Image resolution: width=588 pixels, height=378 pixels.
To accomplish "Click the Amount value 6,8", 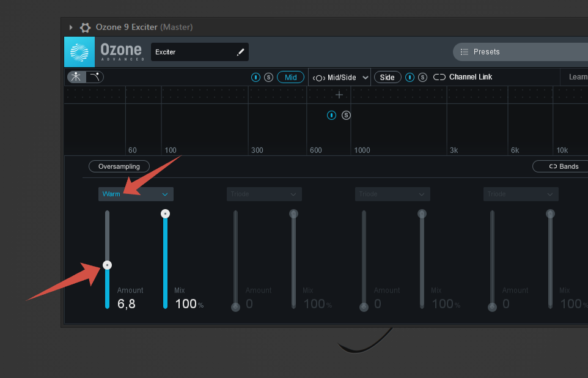I will click(x=127, y=303).
